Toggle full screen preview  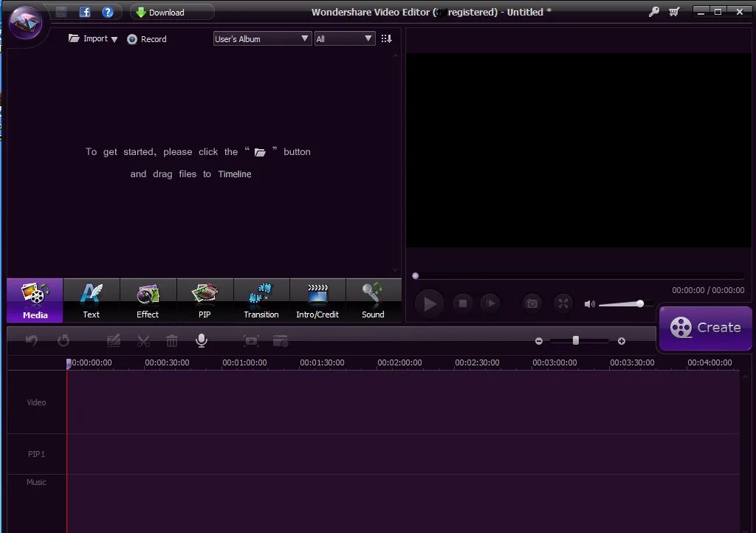click(563, 303)
